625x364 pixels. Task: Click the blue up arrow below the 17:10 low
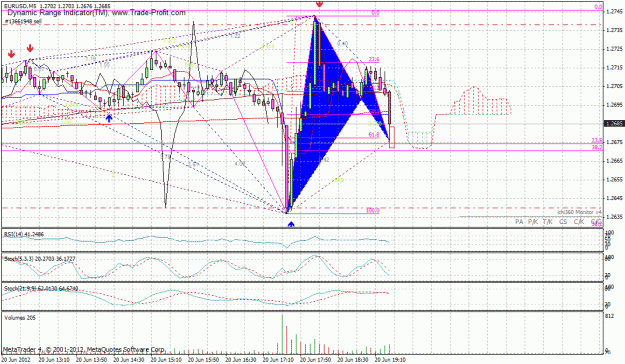[291, 224]
